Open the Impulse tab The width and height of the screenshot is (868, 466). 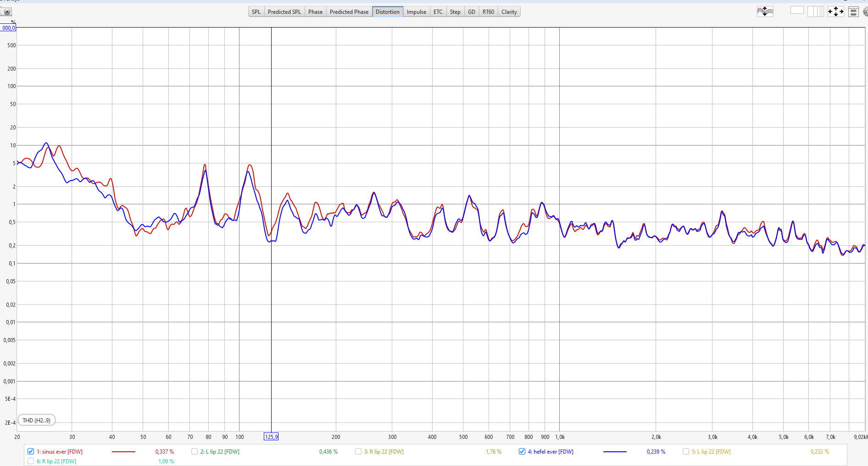417,12
